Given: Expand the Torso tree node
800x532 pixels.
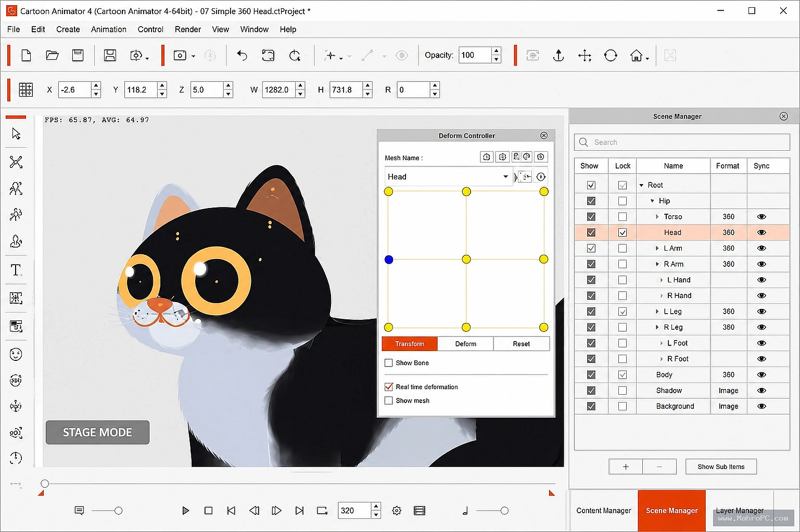Looking at the screenshot, I should (657, 217).
